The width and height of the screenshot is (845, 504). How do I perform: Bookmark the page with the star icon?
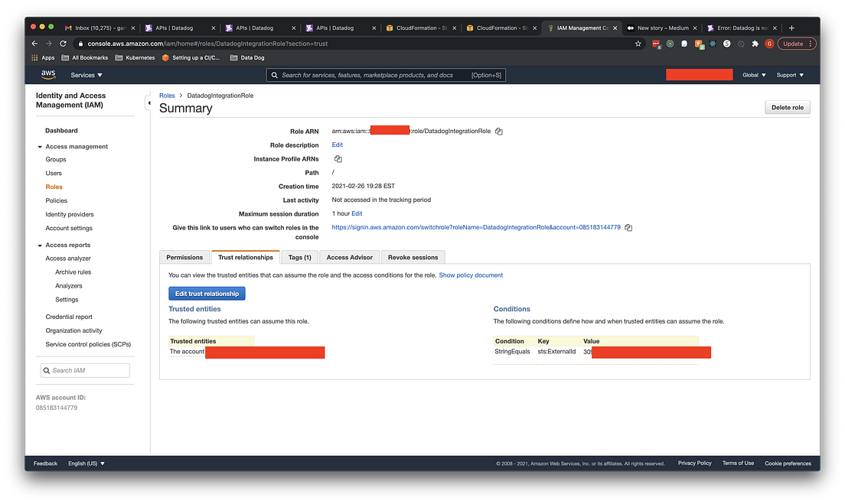click(638, 44)
